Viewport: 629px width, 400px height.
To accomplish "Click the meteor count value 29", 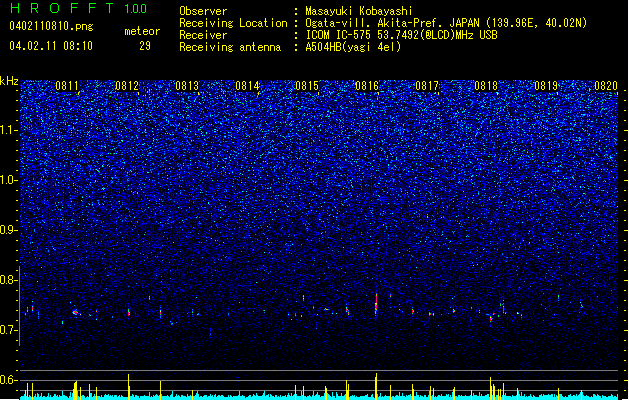I will pos(145,46).
